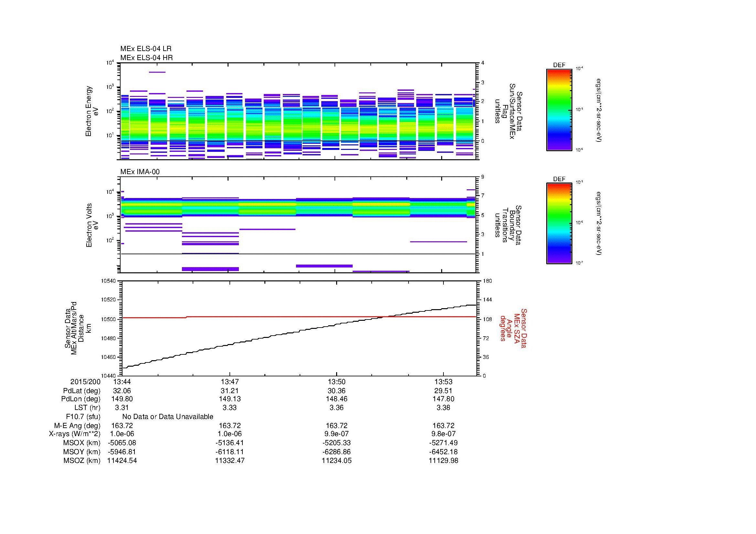Click the 'MSOX (km)' row label
Viewport: 756px width, 534px height.
[82, 443]
